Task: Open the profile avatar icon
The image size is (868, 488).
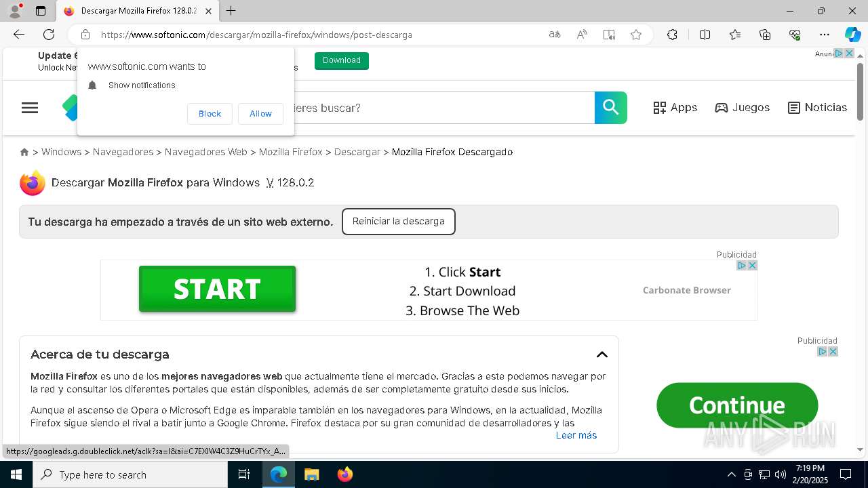Action: coord(15,11)
